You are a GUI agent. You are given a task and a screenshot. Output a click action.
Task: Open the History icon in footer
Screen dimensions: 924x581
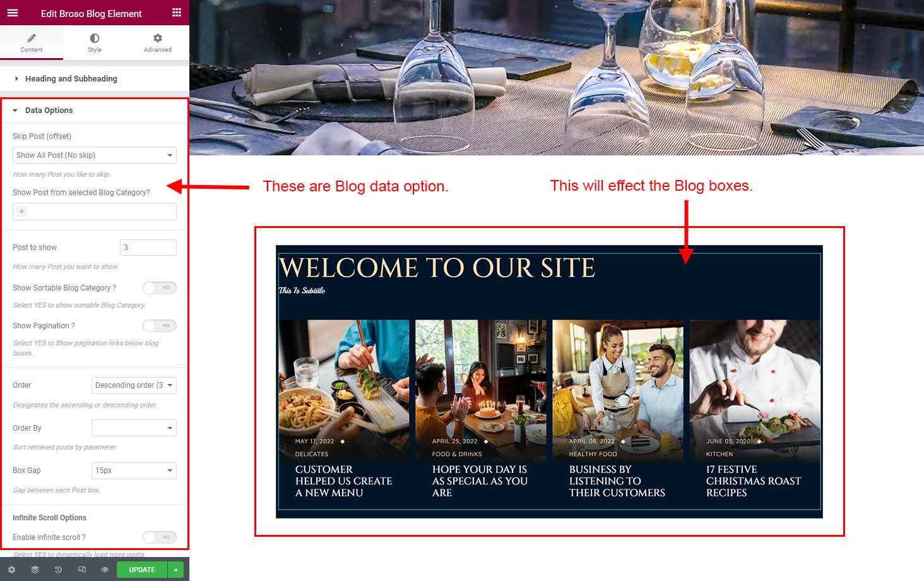[x=58, y=570]
